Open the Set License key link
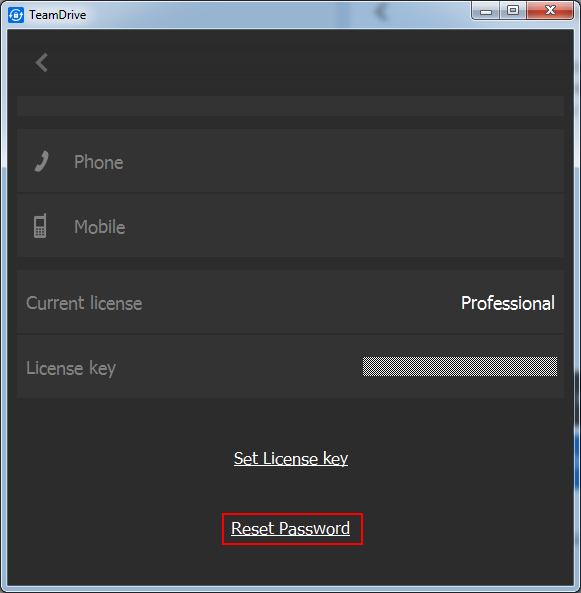This screenshot has height=593, width=581. coord(290,459)
